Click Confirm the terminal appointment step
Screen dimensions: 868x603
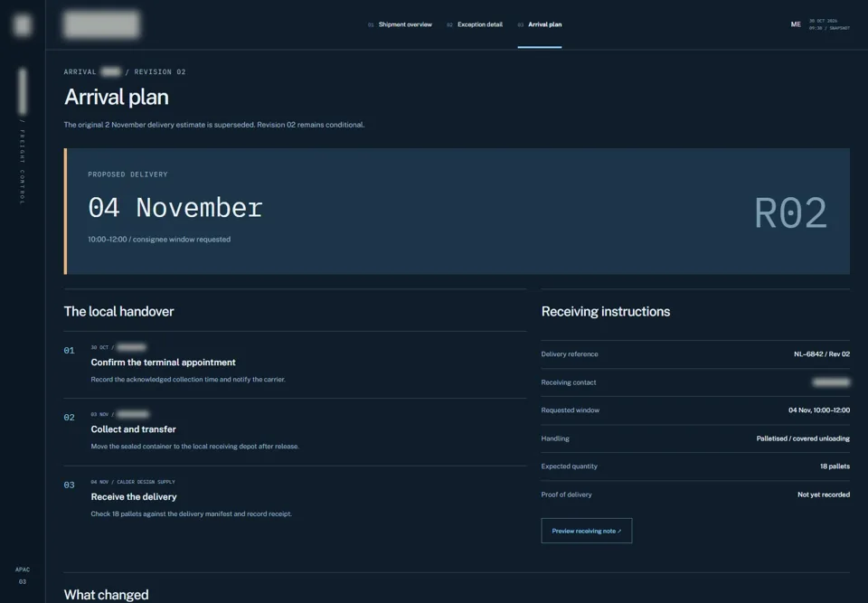click(x=163, y=363)
